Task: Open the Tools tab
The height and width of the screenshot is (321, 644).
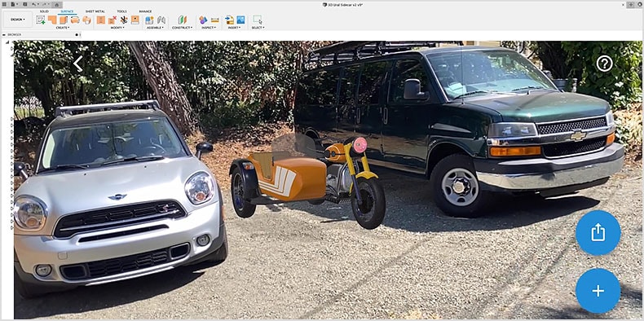Action: [x=122, y=11]
